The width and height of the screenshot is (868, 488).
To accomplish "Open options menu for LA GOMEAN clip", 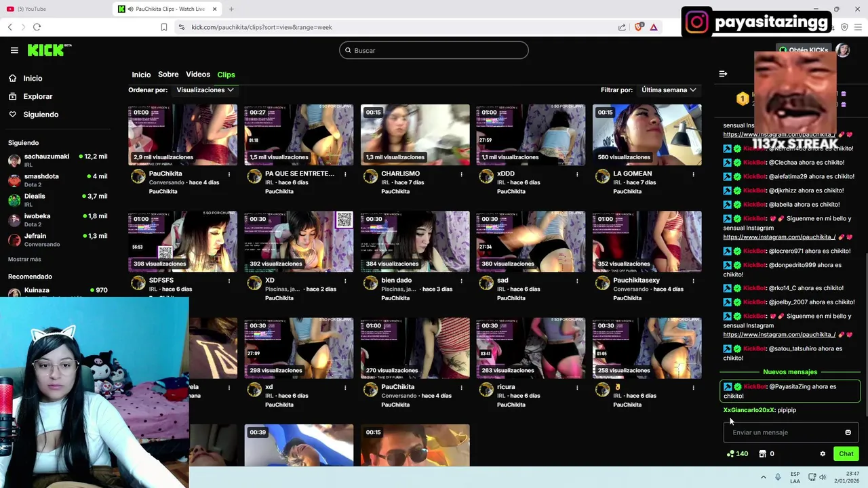I will click(693, 174).
